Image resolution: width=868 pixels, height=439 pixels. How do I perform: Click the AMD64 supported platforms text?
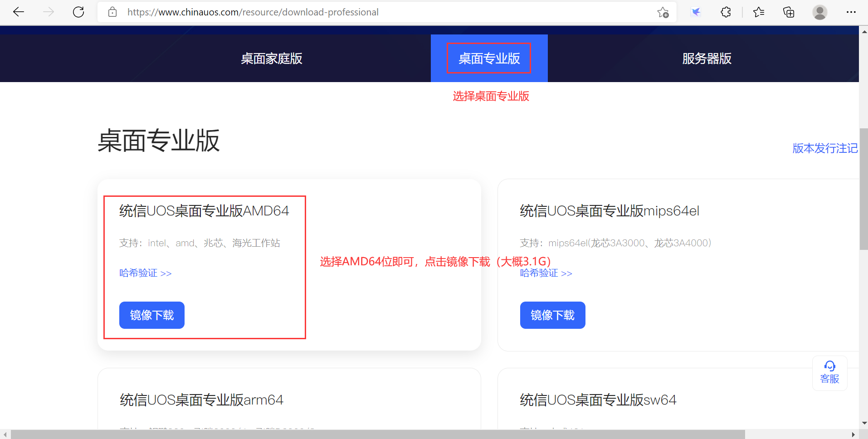click(200, 243)
